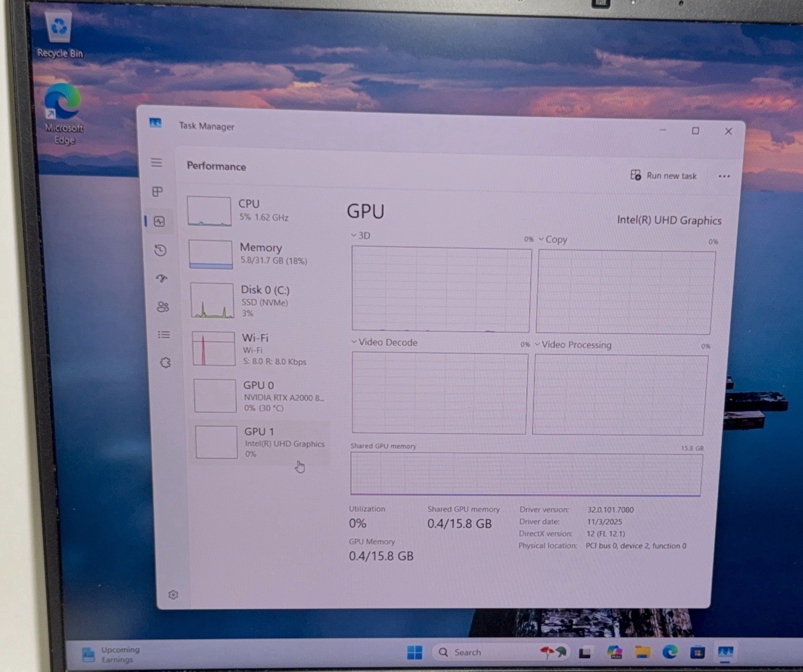Open the Details page list icon

coord(164,335)
